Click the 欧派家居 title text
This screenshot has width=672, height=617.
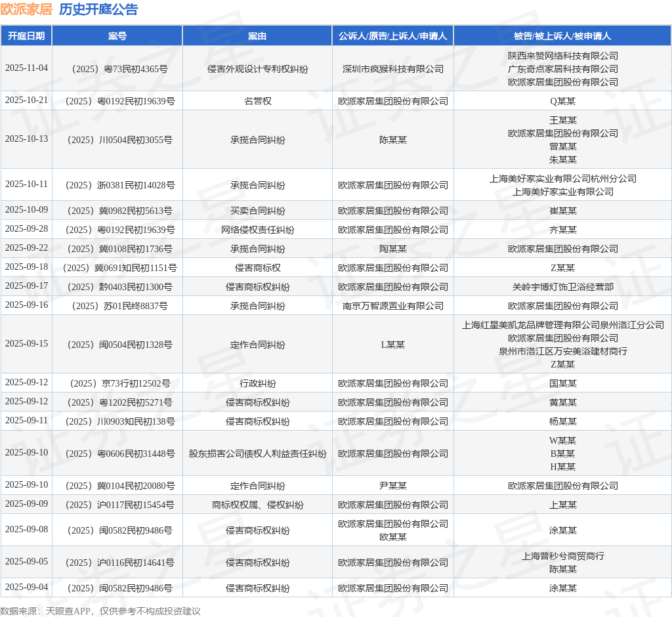(26, 9)
